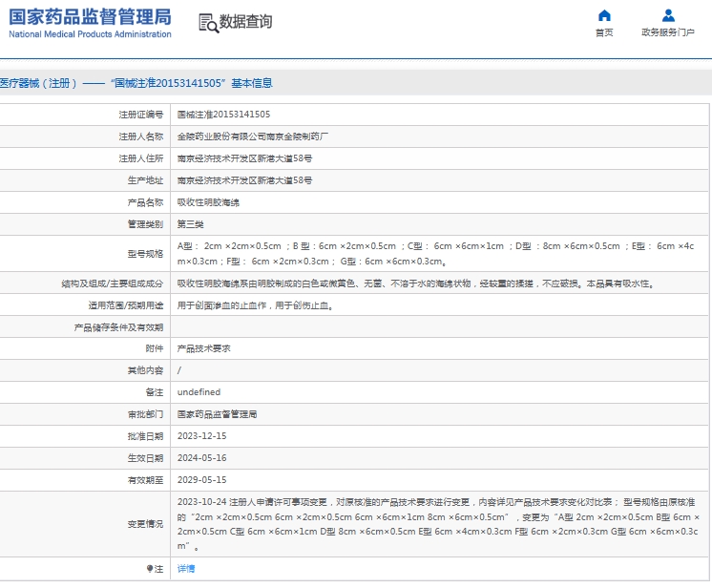Viewport: 712px width, 588px height.
Task: Click the 其他内容 slash value
Action: pos(178,370)
